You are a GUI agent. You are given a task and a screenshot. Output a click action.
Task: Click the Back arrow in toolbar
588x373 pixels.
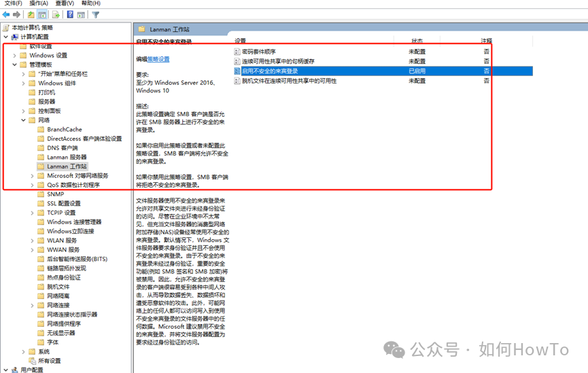pyautogui.click(x=6, y=15)
